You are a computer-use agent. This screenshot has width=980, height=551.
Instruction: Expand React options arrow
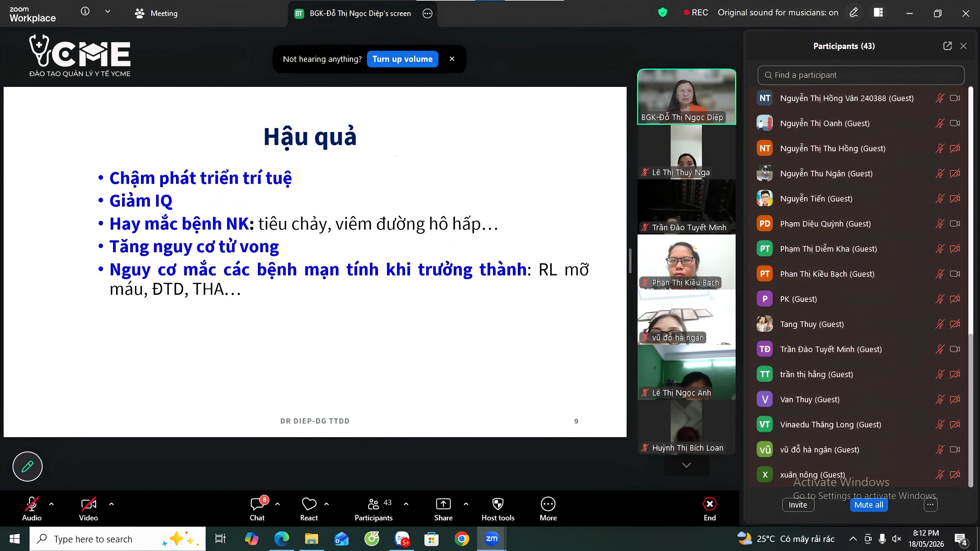pos(326,504)
